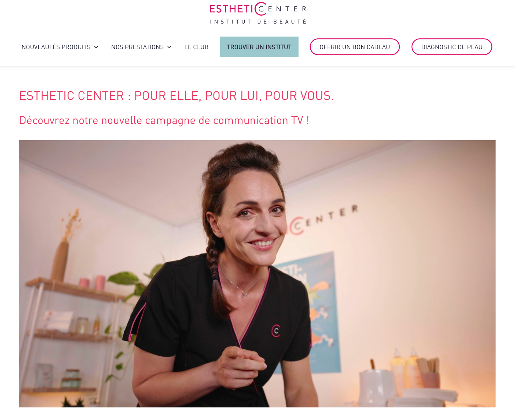Open the Nouveautés Produits menu
This screenshot has height=420, width=515.
pos(60,47)
